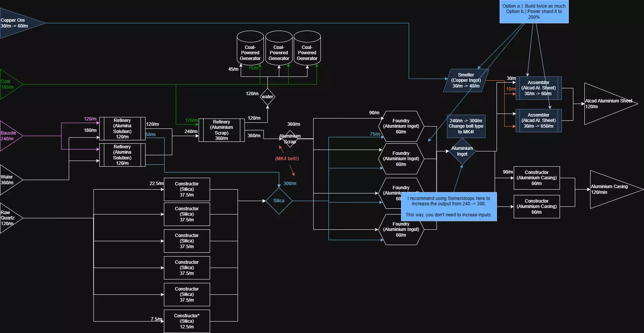Viewport: 644px width, 333px height.
Task: Click the blue '300/m' label above Silica
Action: tap(290, 184)
